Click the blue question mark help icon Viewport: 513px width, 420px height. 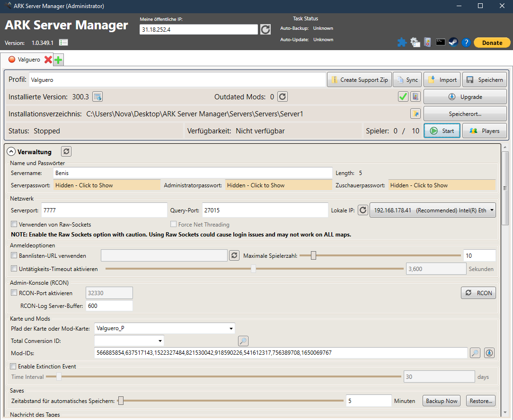466,43
